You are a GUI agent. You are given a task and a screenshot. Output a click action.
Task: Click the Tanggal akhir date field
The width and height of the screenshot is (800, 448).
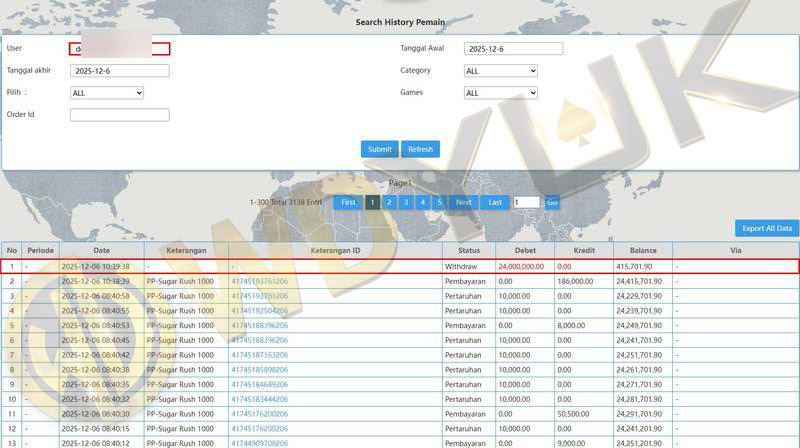pos(120,71)
